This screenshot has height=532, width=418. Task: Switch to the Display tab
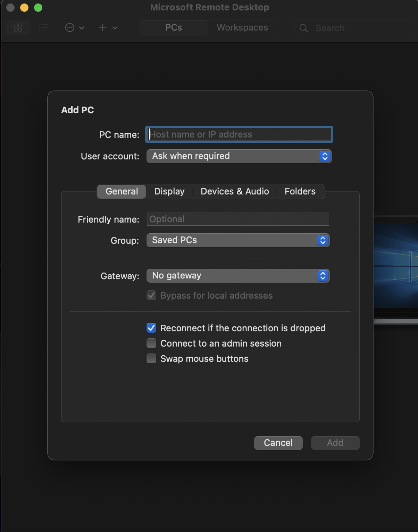click(169, 191)
